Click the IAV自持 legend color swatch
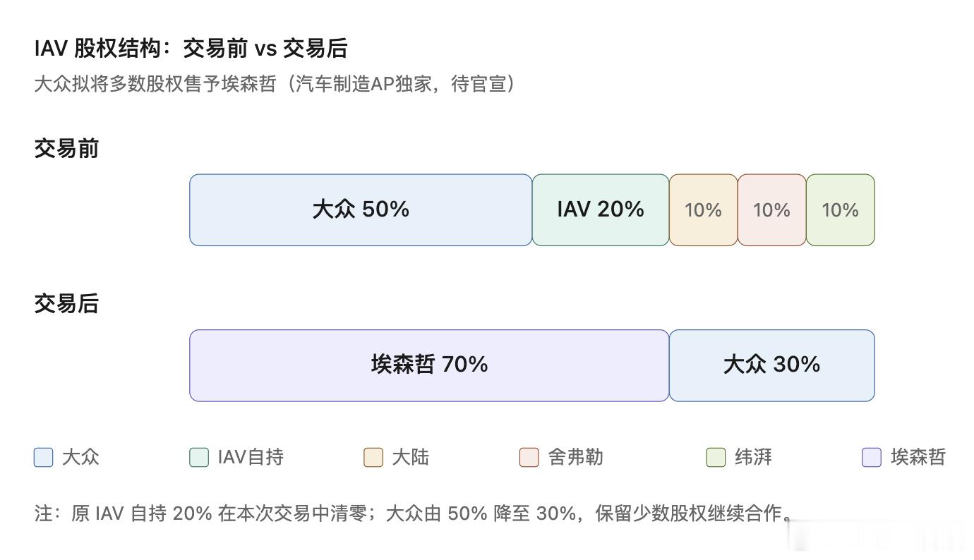 199,457
